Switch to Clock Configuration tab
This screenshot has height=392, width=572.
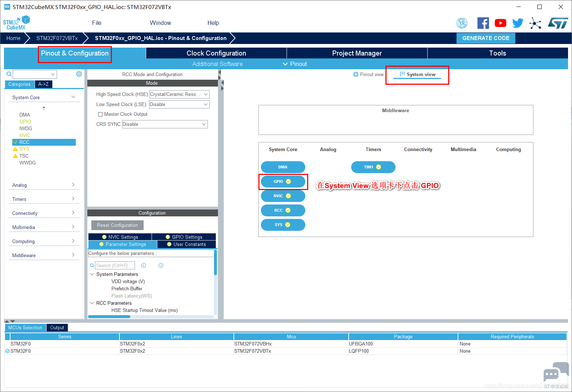coord(216,53)
